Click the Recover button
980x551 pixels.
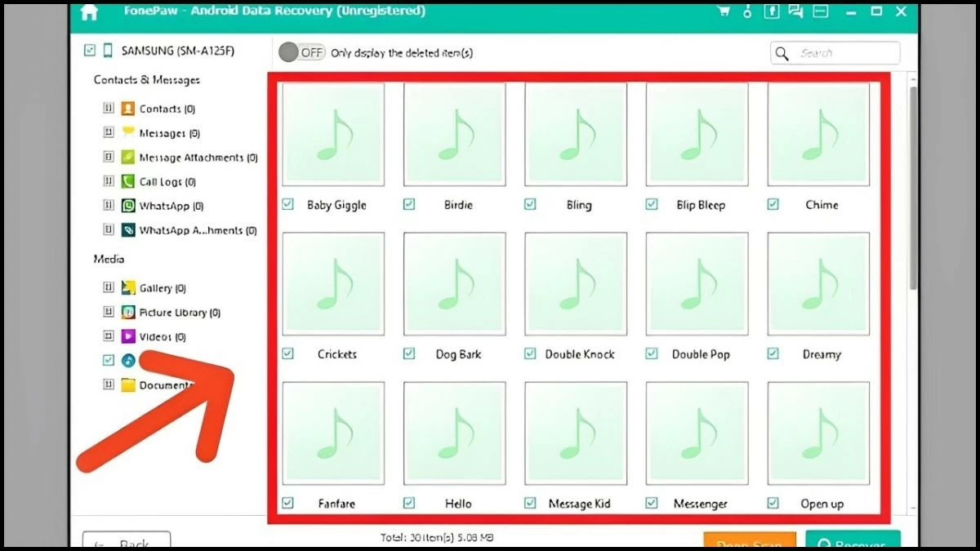[x=853, y=543]
